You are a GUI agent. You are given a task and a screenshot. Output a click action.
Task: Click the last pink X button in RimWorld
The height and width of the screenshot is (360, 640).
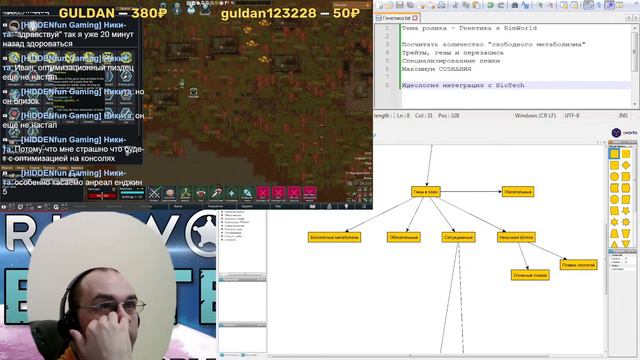[x=310, y=193]
